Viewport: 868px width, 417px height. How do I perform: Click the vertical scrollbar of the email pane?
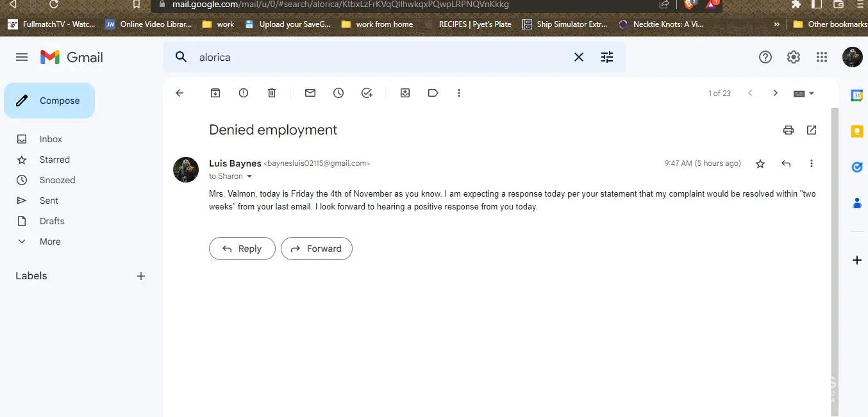(834, 256)
